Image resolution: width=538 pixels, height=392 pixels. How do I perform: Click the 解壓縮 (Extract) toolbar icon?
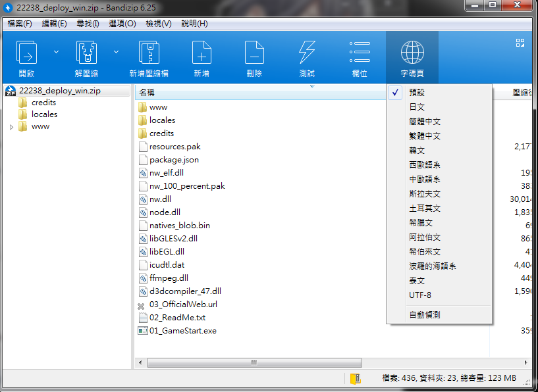(x=86, y=52)
